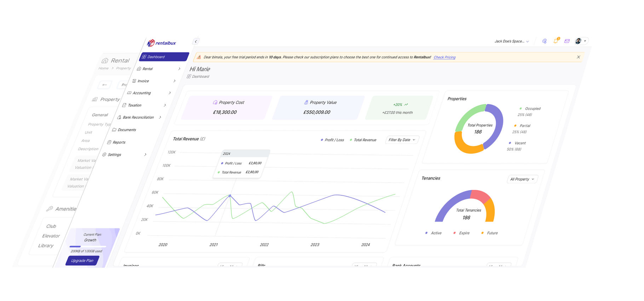Click the user profile avatar
Image resolution: width=644 pixels, height=301 pixels.
(578, 41)
